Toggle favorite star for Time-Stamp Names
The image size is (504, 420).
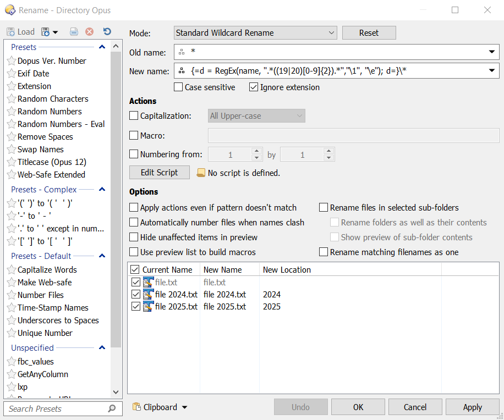12,308
